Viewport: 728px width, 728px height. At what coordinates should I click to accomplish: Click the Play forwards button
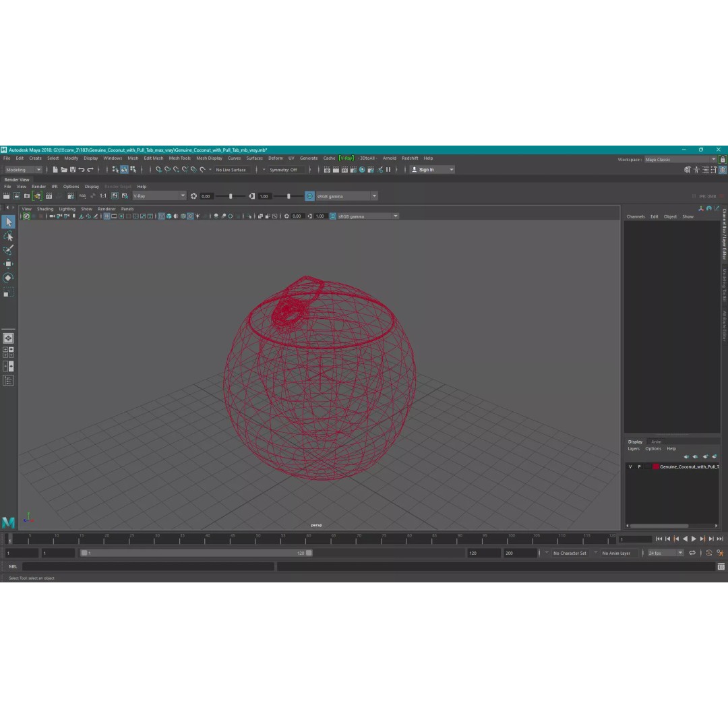694,539
